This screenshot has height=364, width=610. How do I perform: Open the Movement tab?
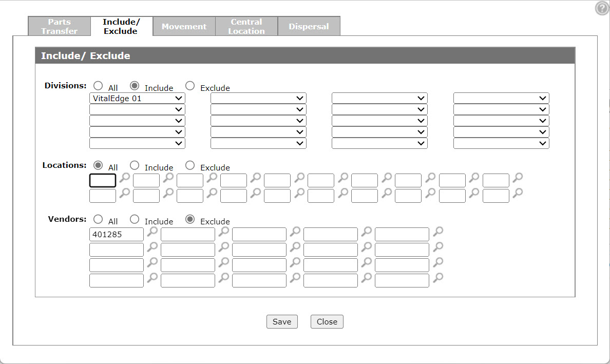(x=184, y=26)
